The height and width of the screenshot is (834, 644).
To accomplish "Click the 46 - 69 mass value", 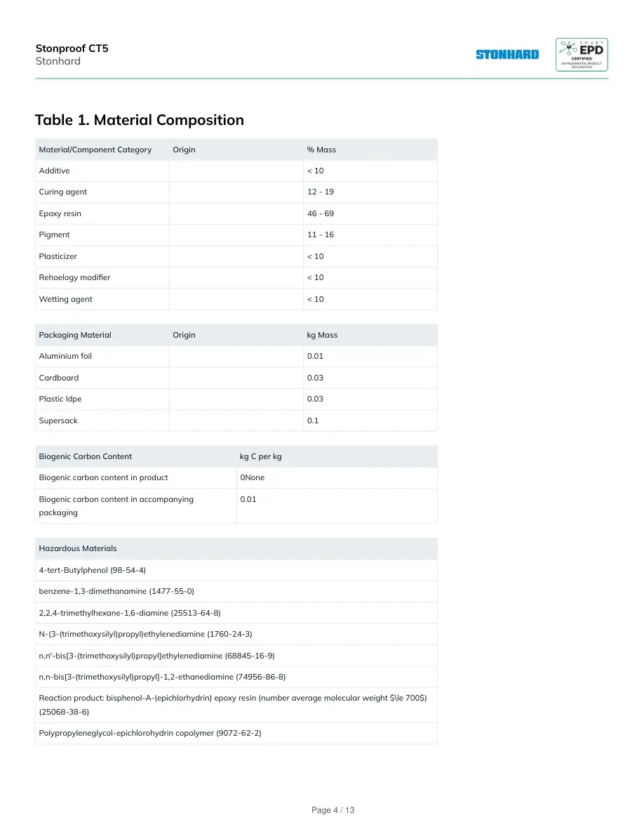I will click(x=321, y=213).
